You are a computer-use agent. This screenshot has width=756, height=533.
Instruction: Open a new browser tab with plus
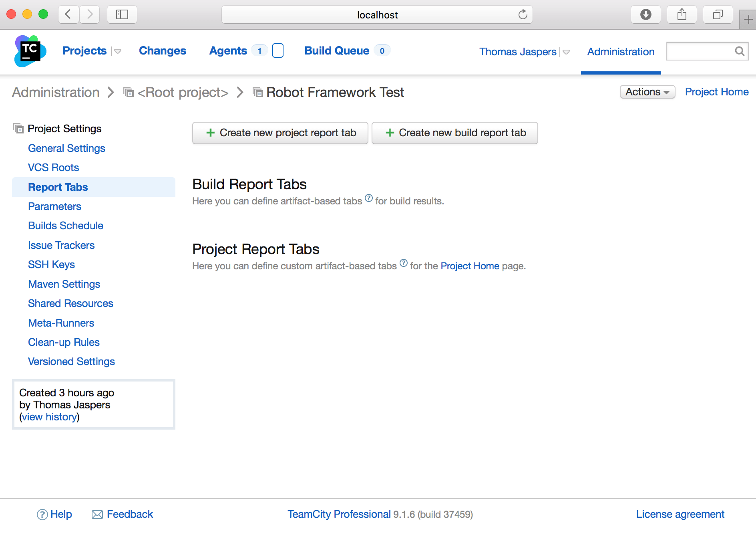pyautogui.click(x=748, y=19)
